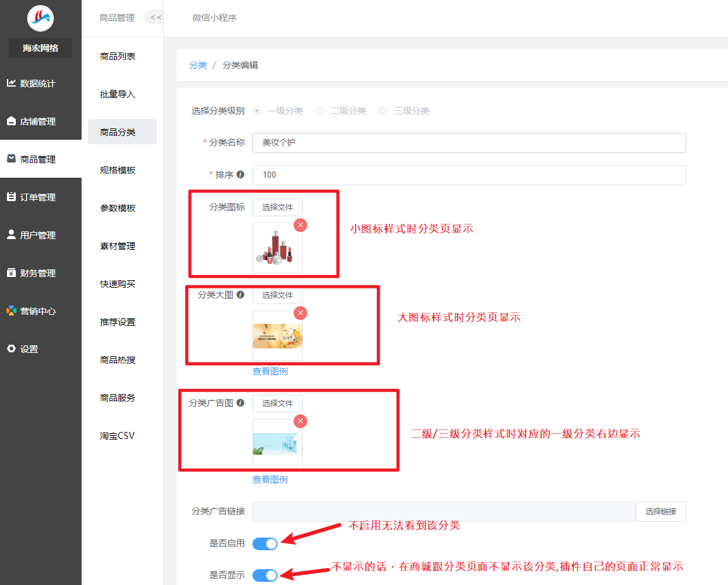
Task: Open 参数模板 submenu item
Action: point(118,208)
